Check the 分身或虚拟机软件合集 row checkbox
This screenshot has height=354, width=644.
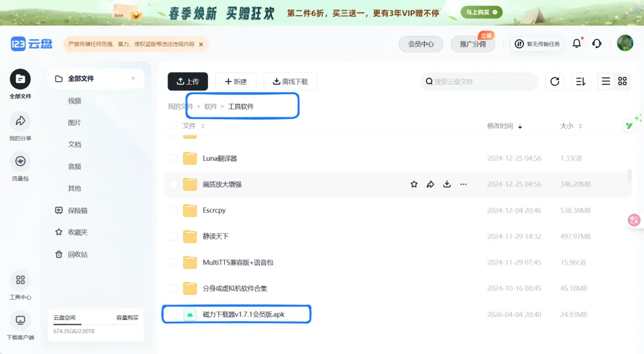174,288
